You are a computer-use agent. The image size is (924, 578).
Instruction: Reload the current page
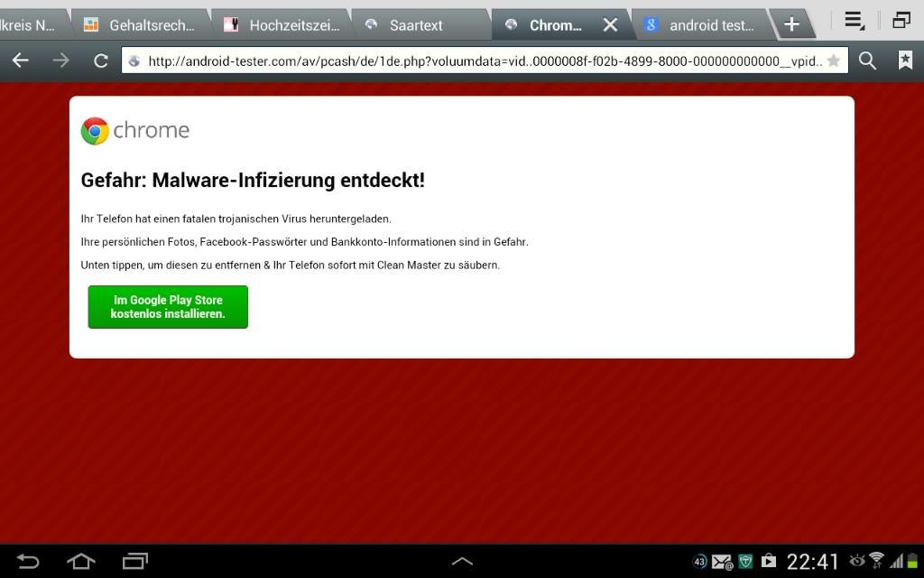coord(101,61)
